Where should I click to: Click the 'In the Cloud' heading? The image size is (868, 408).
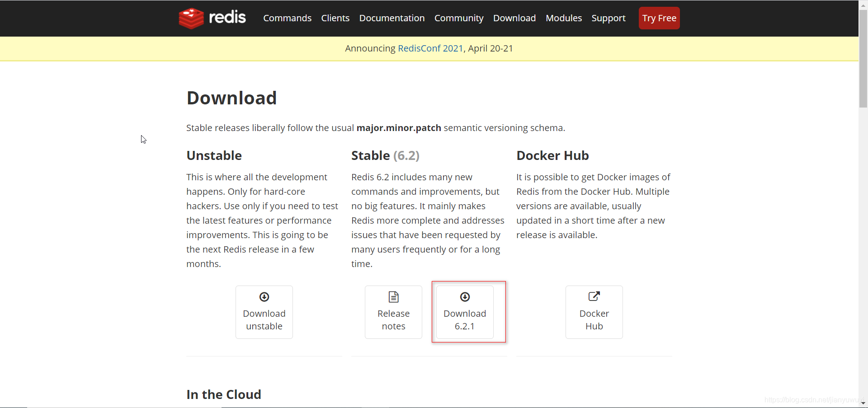[224, 394]
